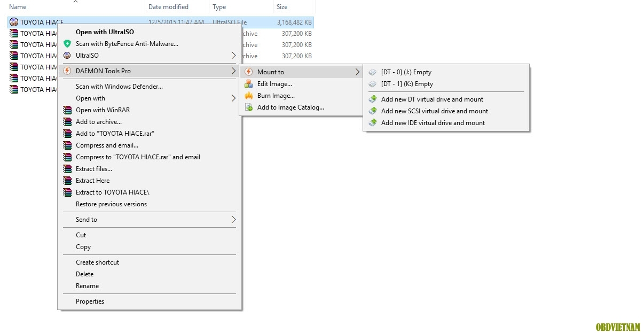Click the drive icon for [DT - 0] (J:) Empty
Viewport: 644px width, 333px height.
point(373,72)
